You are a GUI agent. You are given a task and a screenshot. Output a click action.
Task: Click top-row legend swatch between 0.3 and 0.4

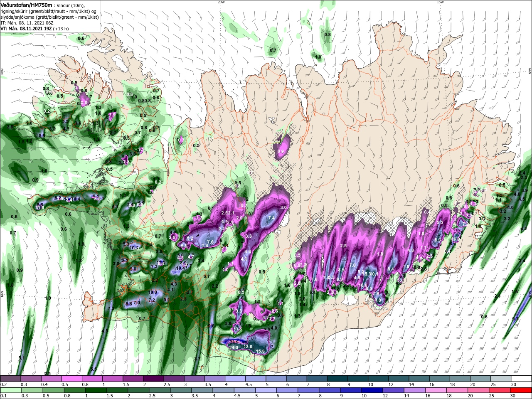[x=31, y=379]
